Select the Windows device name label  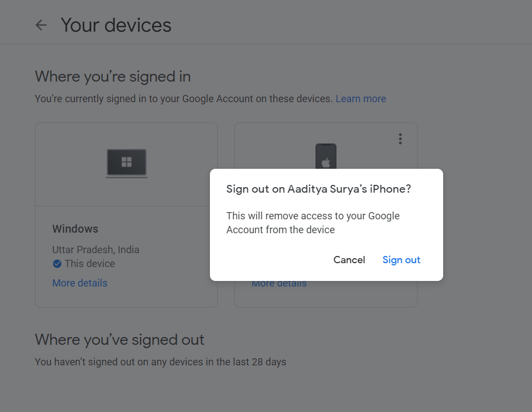[76, 229]
